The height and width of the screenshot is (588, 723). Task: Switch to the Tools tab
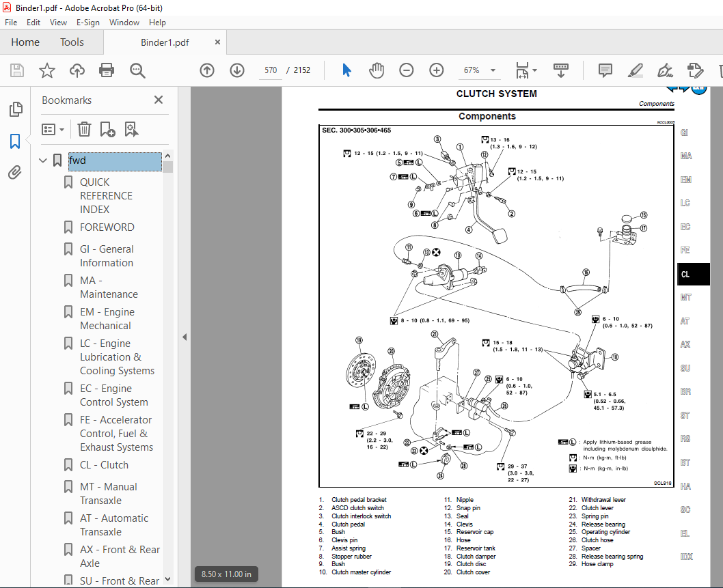pyautogui.click(x=72, y=42)
